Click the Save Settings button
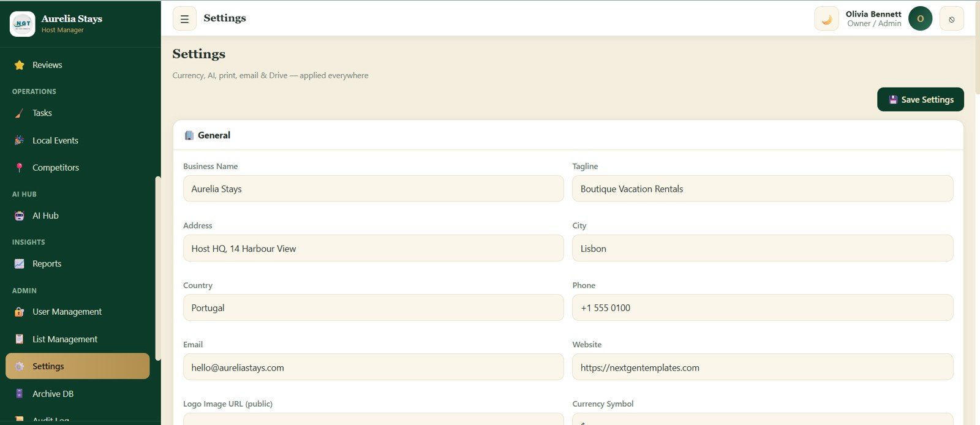Image resolution: width=980 pixels, height=425 pixels. 920,99
